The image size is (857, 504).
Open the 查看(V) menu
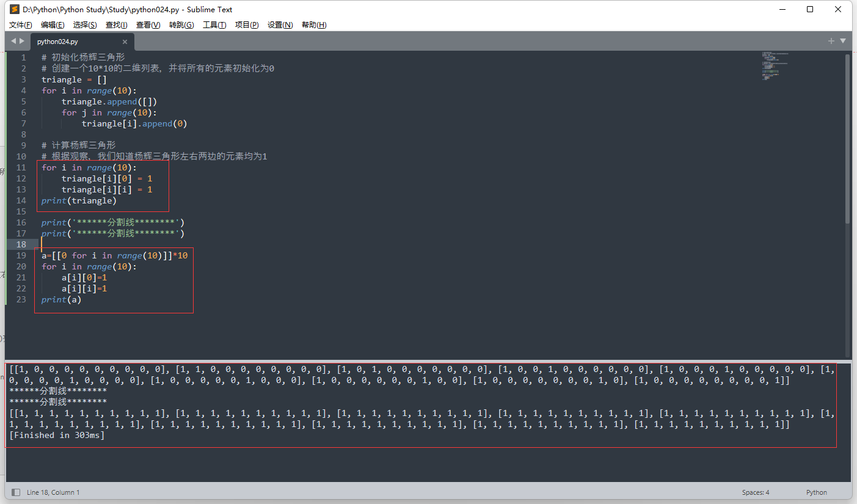tap(148, 25)
